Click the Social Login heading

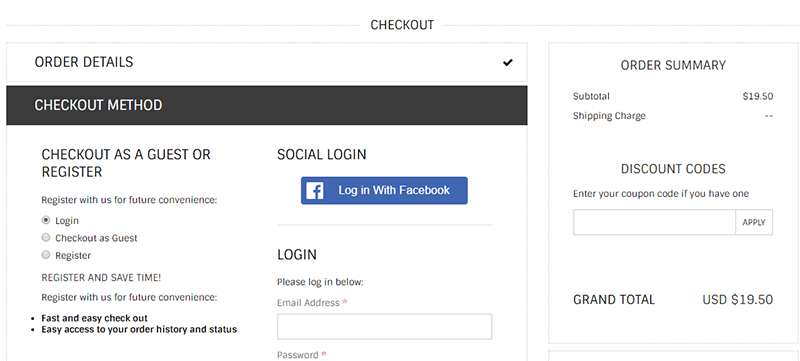(321, 154)
